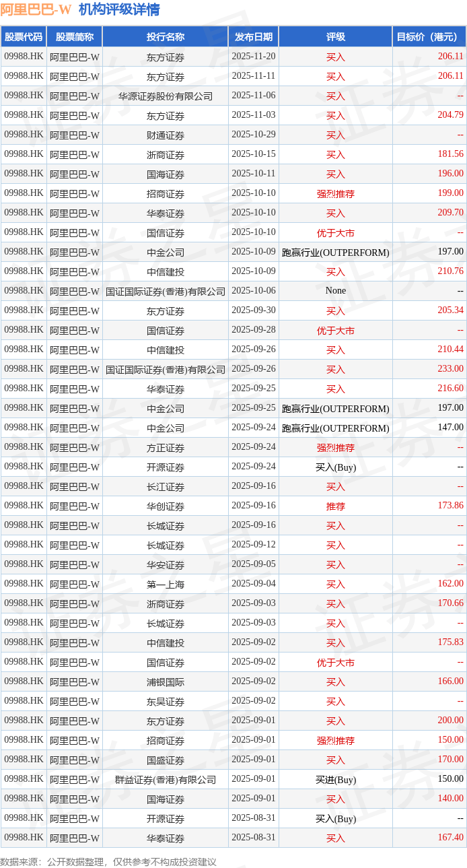Click the 评级 column header
Screen dimensions: 467x868
tap(336, 37)
